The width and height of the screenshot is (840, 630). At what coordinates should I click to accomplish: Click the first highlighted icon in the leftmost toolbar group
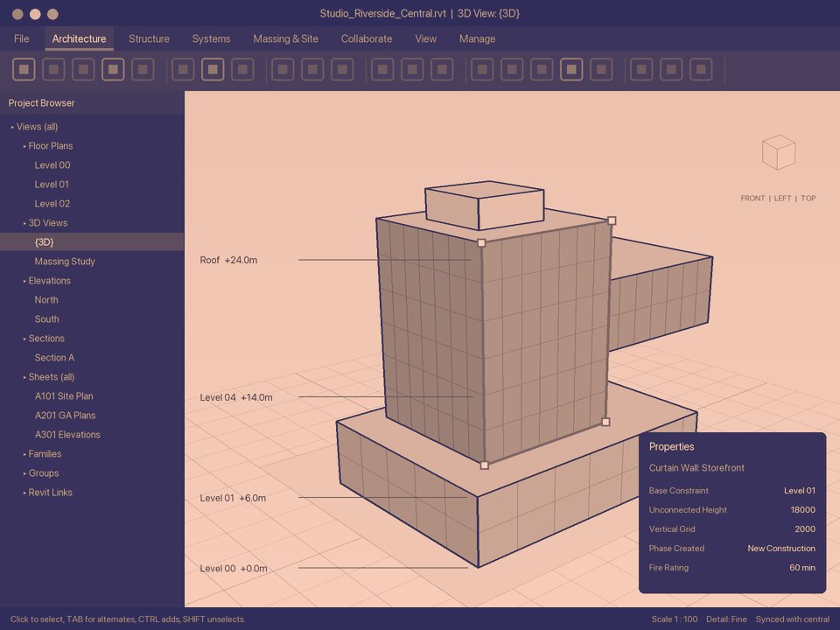tap(24, 70)
